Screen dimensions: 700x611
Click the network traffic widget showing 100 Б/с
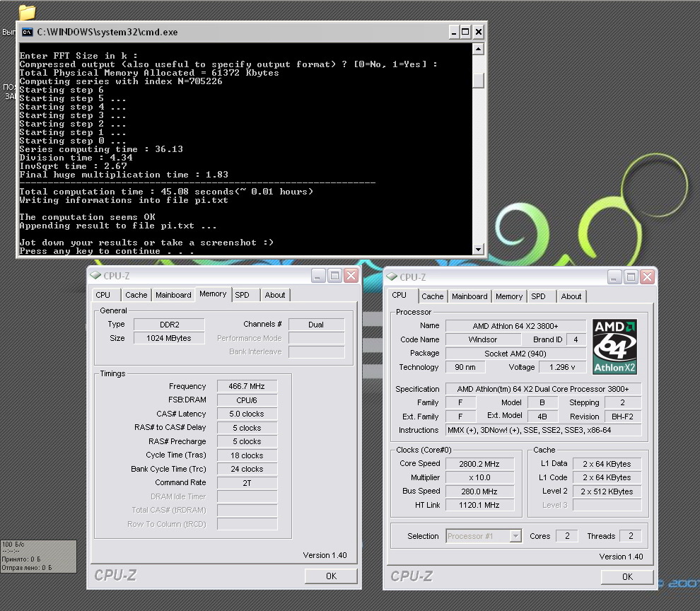38,557
